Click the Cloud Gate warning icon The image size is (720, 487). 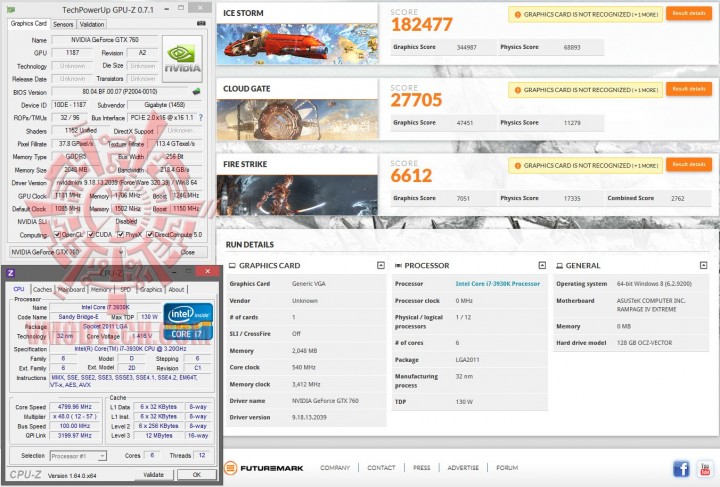(x=518, y=90)
